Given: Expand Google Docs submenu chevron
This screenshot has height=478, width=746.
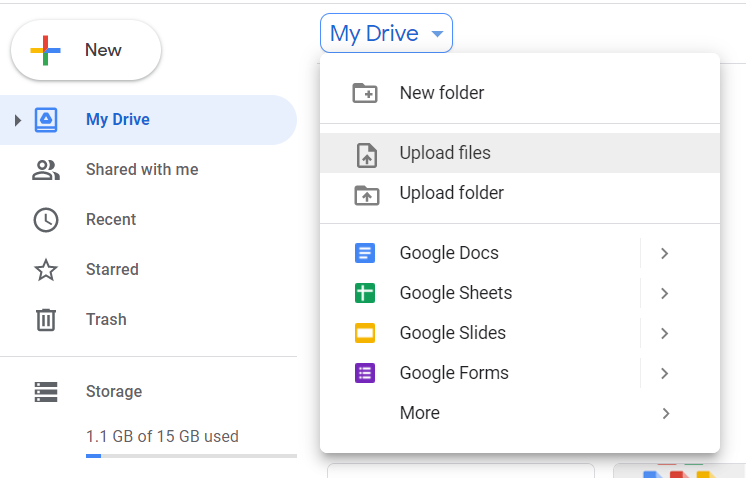Looking at the screenshot, I should [665, 254].
